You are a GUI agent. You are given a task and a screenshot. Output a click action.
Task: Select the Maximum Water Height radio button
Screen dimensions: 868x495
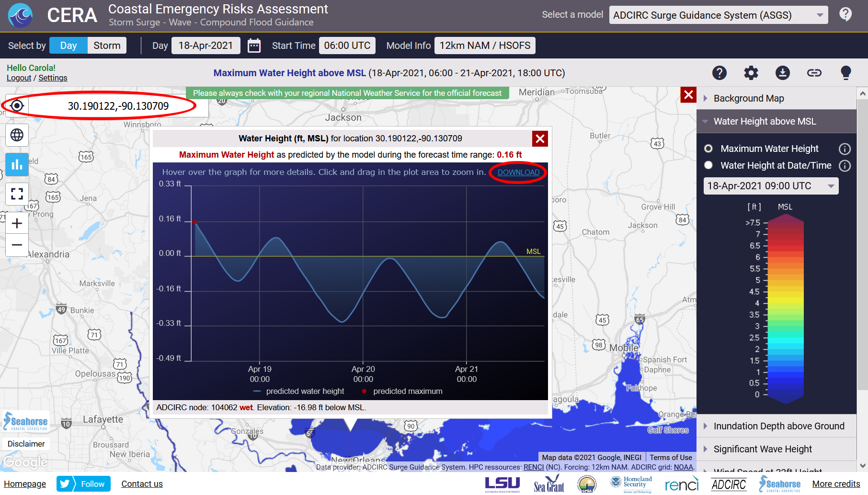coord(708,149)
